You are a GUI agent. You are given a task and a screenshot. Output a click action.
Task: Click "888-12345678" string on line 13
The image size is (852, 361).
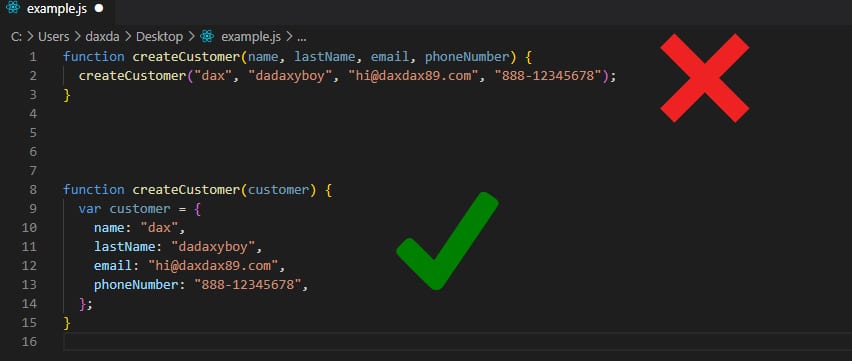(x=248, y=285)
